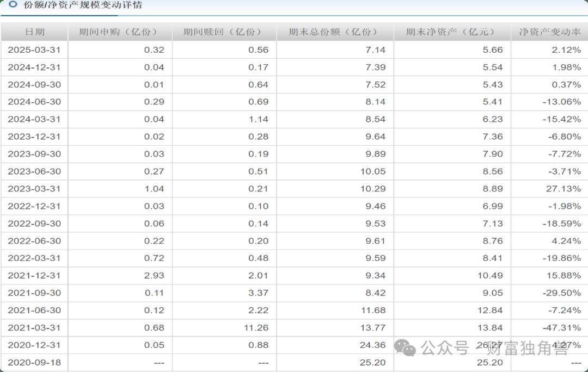Click the -19.86% change rate value
Image resolution: width=588 pixels, height=372 pixels.
(x=562, y=258)
